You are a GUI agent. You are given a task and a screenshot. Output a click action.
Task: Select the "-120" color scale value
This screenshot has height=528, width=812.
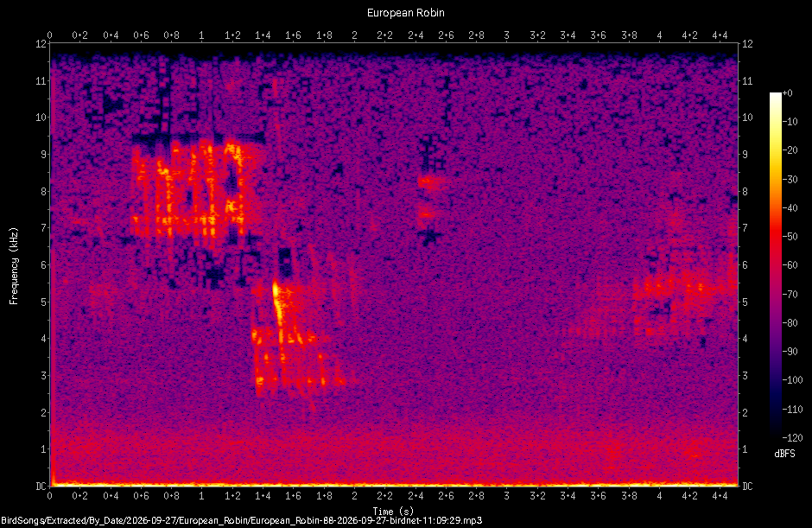coord(793,438)
